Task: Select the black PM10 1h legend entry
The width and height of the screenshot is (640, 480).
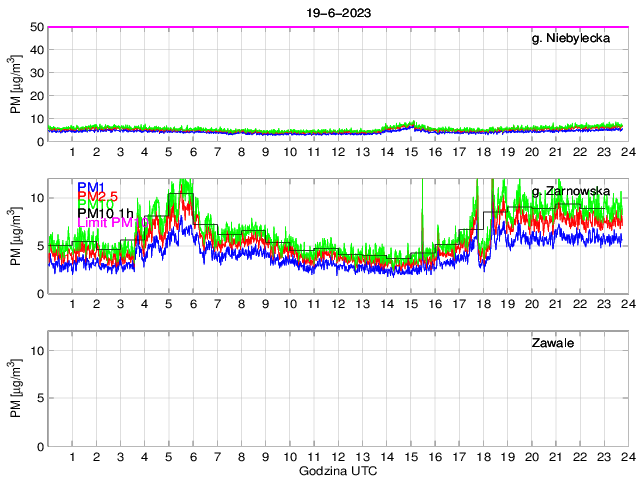Action: coord(105,211)
